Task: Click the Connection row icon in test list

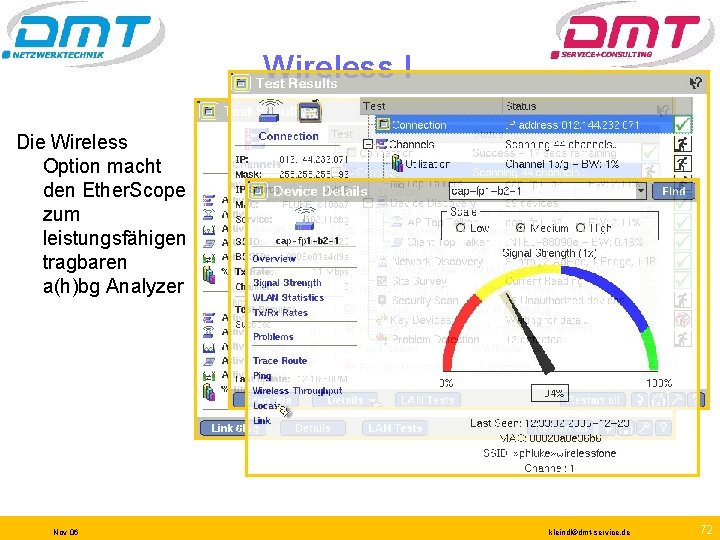Action: pos(383,124)
